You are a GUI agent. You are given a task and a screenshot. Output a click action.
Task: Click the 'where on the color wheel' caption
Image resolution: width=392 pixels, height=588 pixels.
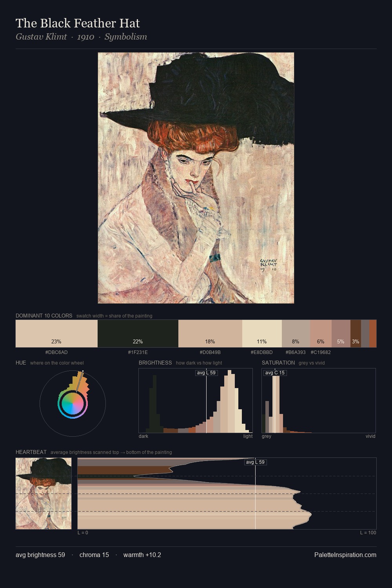(57, 363)
